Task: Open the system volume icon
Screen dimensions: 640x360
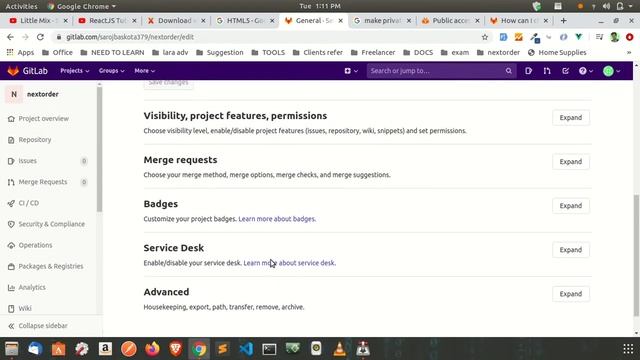Action: tap(607, 6)
